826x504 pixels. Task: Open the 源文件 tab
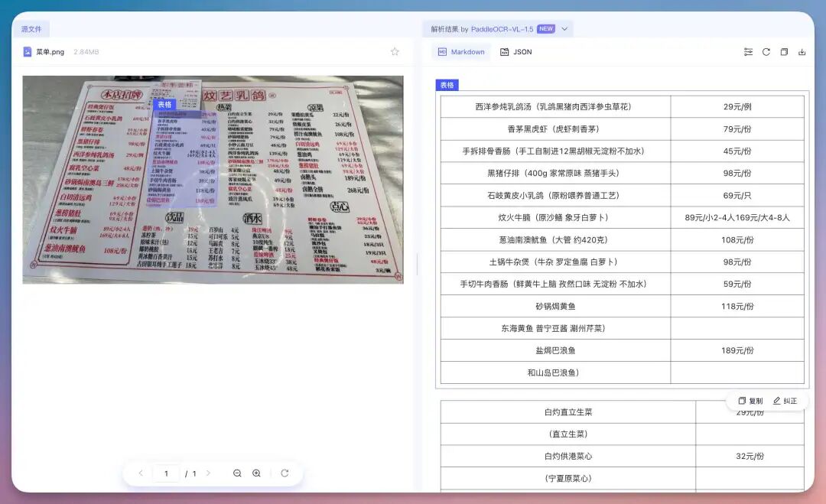31,28
